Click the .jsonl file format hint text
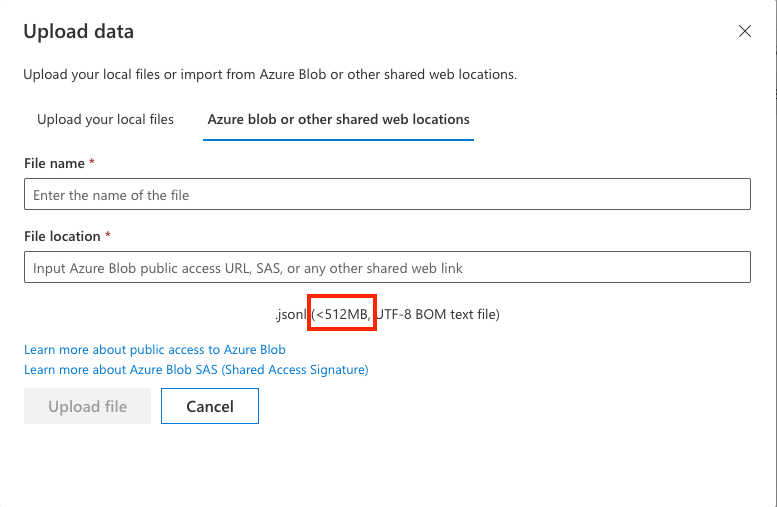The height and width of the screenshot is (507, 777). pyautogui.click(x=387, y=314)
